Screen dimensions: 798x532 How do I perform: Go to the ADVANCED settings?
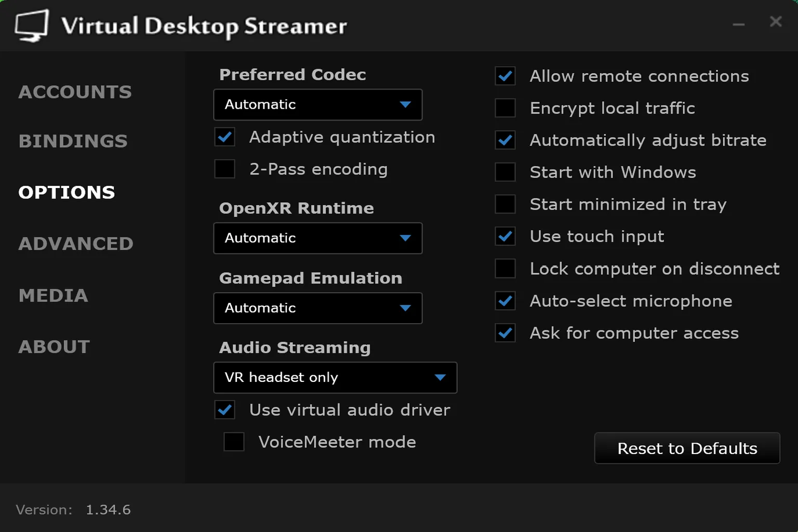76,244
